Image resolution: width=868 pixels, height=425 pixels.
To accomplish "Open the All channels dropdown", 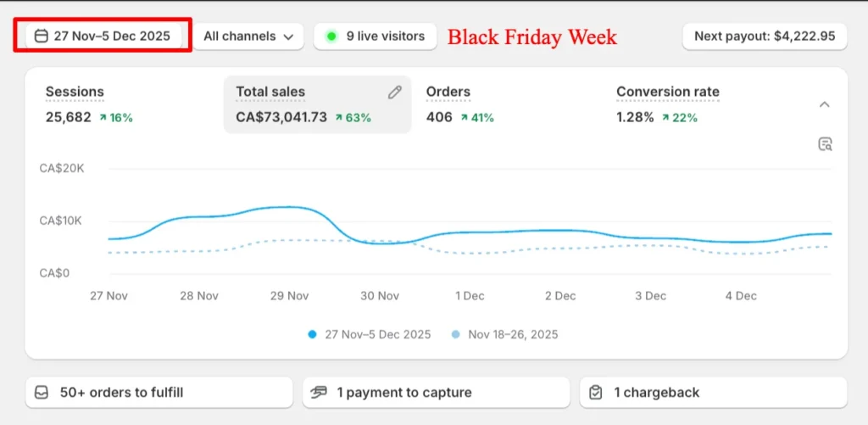I will tap(248, 36).
